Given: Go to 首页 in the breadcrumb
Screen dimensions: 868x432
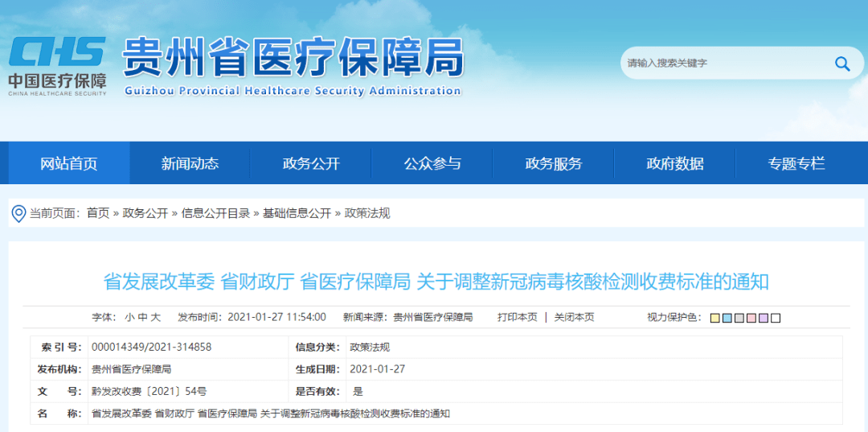Looking at the screenshot, I should [98, 213].
